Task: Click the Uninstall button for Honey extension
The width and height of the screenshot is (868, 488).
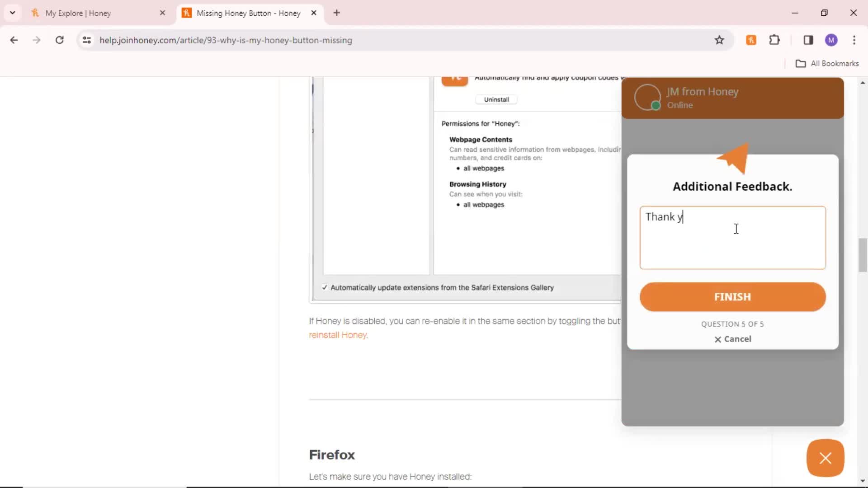Action: (x=496, y=99)
